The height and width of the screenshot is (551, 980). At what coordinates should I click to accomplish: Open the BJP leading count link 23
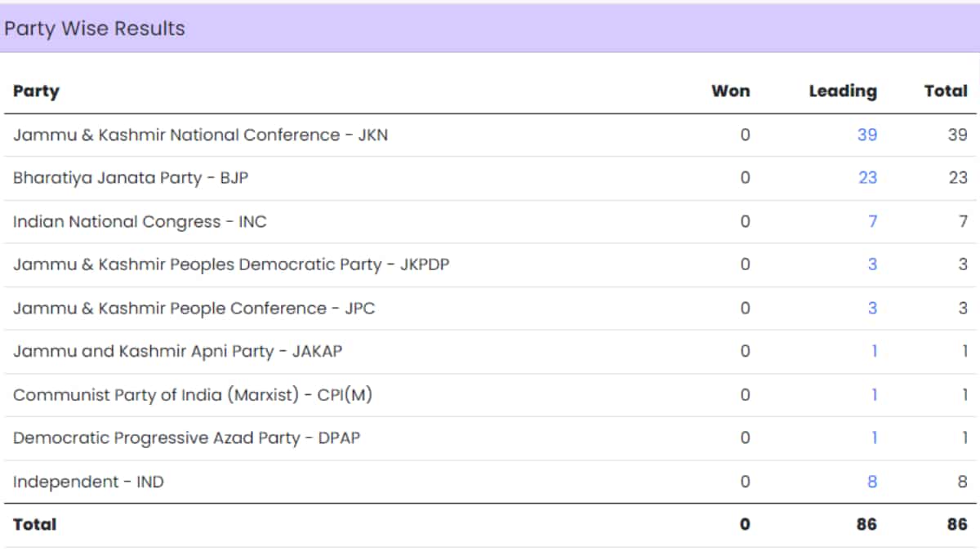click(x=867, y=178)
